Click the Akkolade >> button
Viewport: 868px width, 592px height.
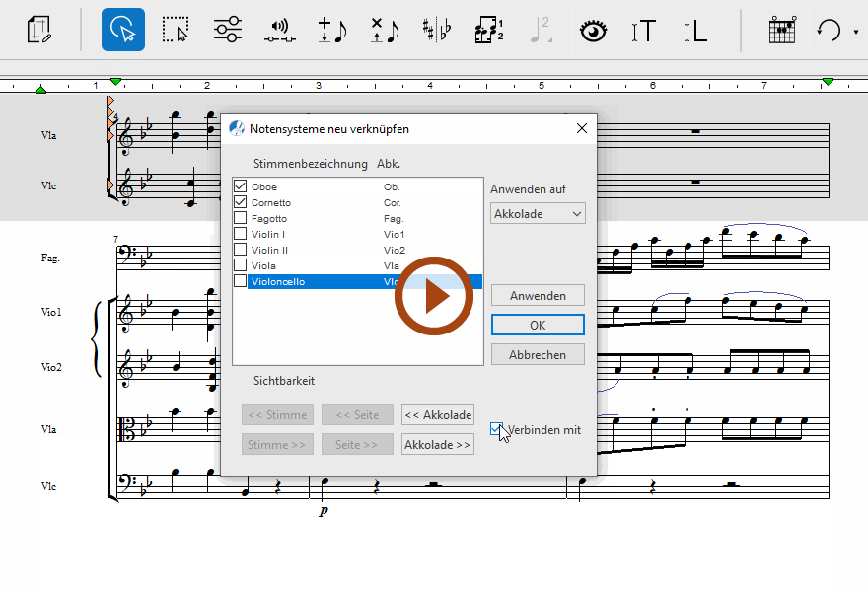438,445
